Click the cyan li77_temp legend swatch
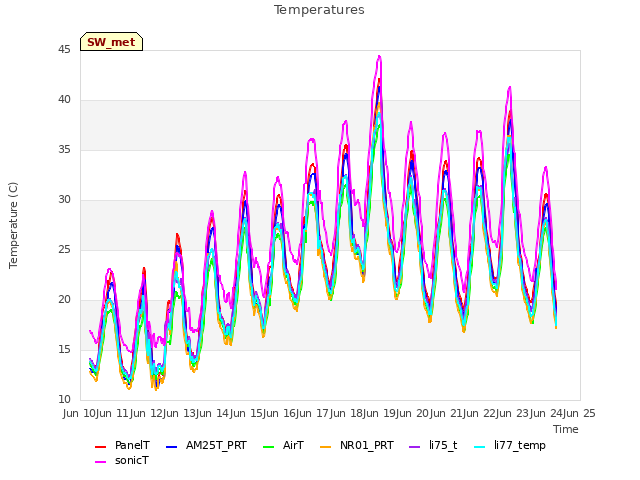The image size is (640, 480). point(480,447)
